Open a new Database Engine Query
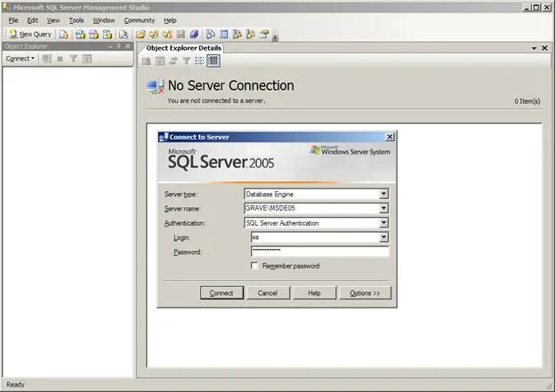The image size is (555, 392). click(64, 35)
